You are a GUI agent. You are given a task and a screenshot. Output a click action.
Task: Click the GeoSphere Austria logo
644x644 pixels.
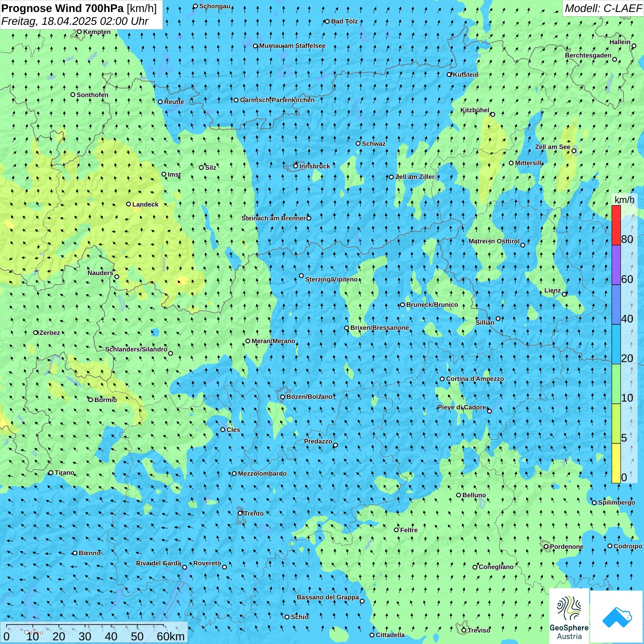569,616
